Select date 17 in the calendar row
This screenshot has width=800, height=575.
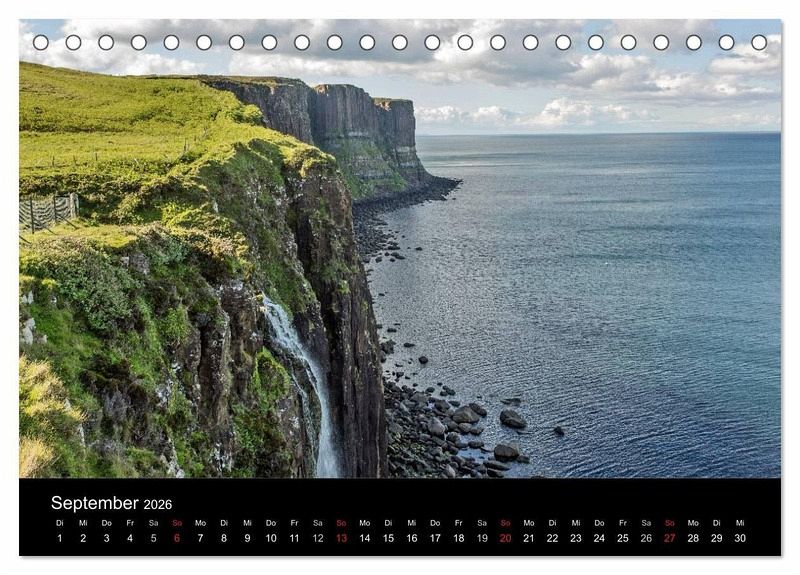(x=435, y=538)
